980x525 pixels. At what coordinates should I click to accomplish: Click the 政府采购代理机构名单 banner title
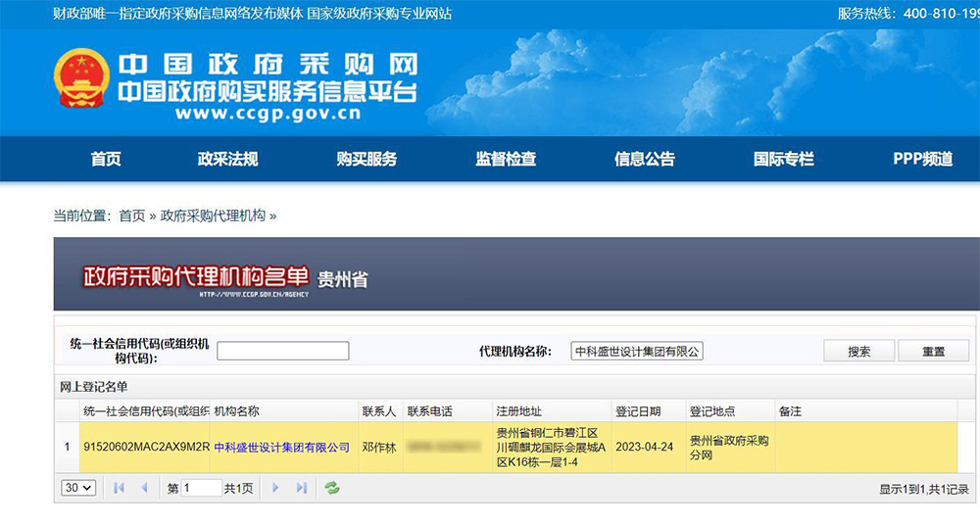(196, 277)
